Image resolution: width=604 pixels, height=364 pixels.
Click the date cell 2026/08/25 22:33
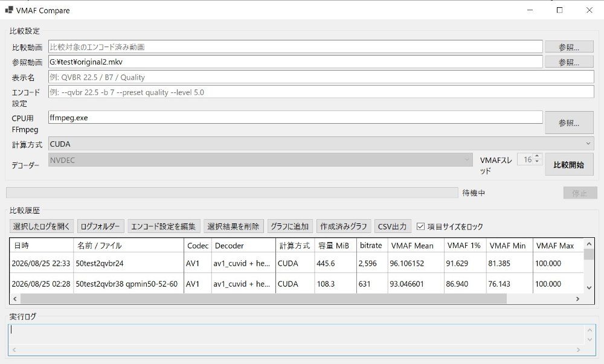pyautogui.click(x=41, y=264)
